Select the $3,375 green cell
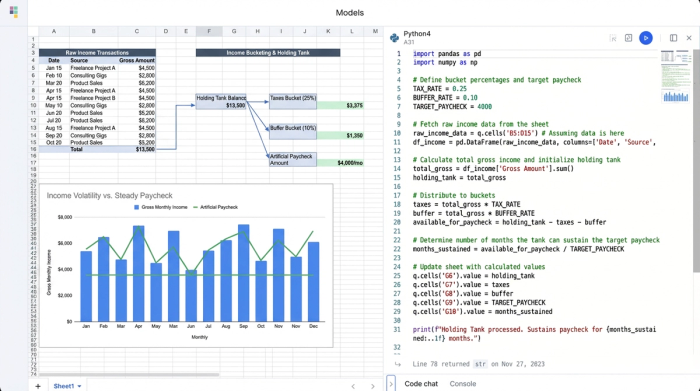The image size is (700, 391). [340, 105]
